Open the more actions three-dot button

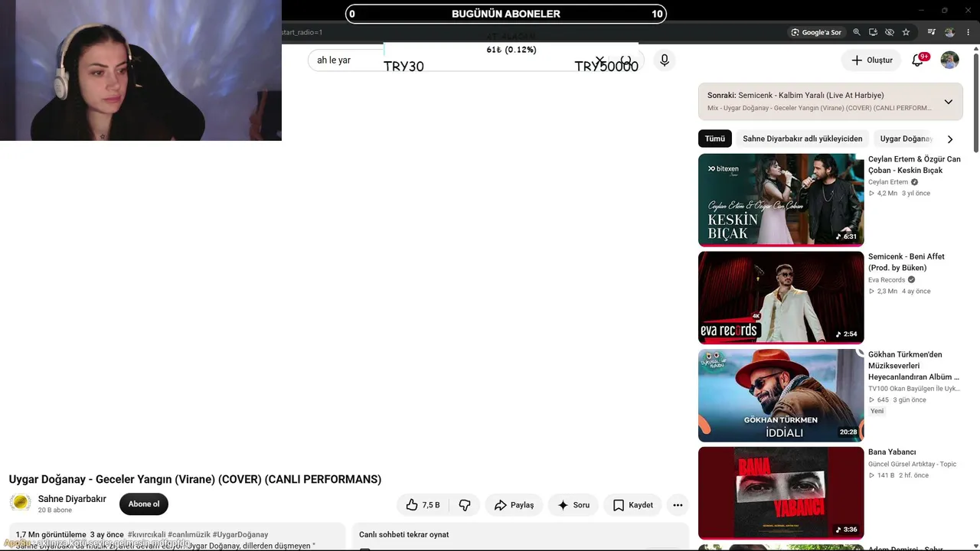coord(678,505)
